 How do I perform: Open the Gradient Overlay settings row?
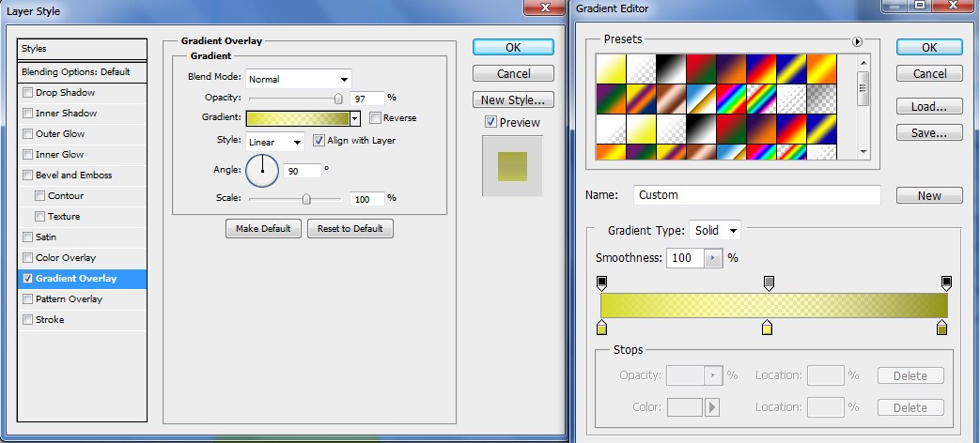tap(83, 278)
